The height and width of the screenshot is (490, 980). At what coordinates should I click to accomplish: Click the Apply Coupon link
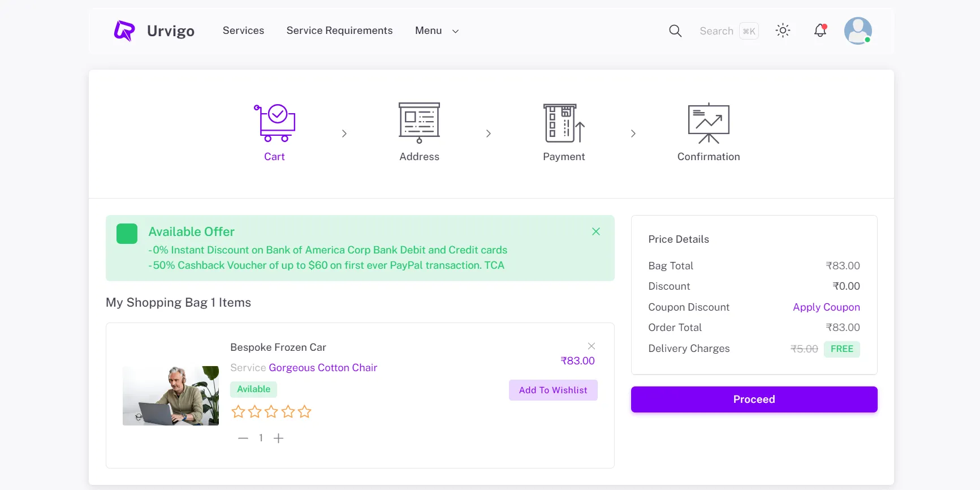click(826, 307)
